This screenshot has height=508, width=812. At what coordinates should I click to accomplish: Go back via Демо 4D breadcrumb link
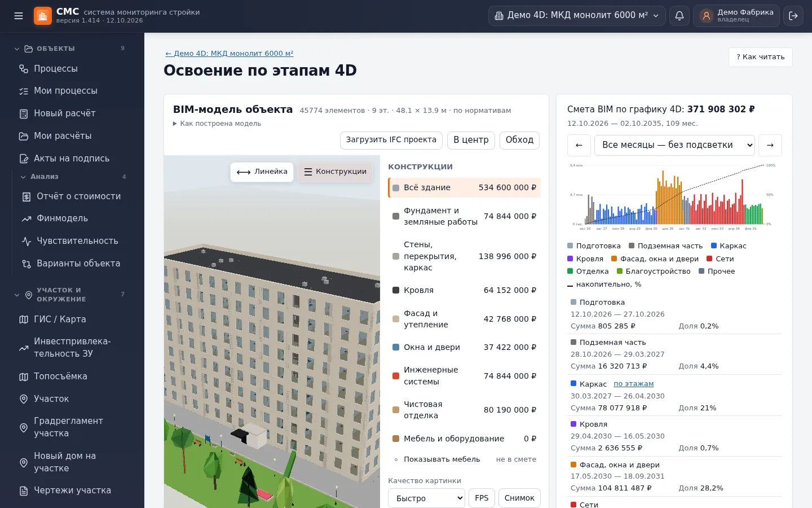pyautogui.click(x=230, y=54)
